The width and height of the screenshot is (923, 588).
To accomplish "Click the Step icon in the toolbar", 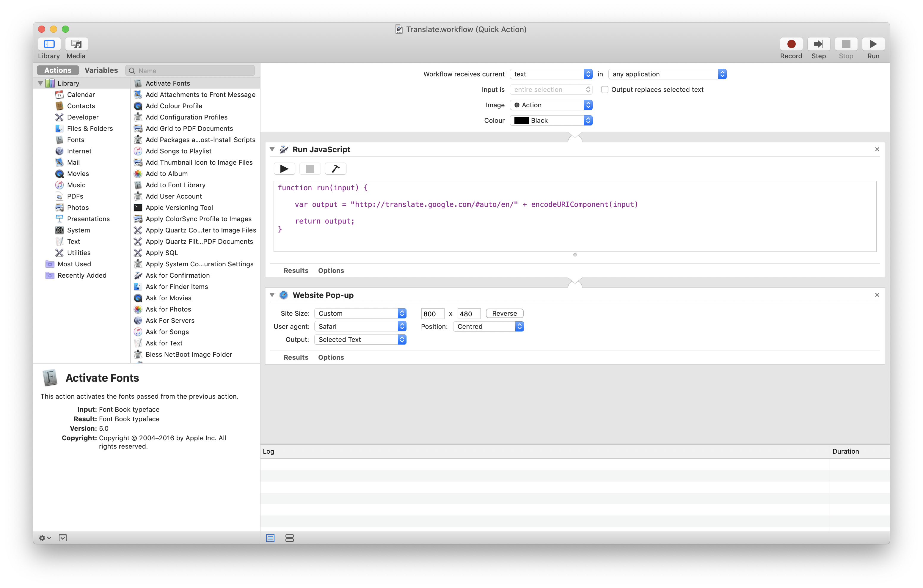I will click(818, 44).
